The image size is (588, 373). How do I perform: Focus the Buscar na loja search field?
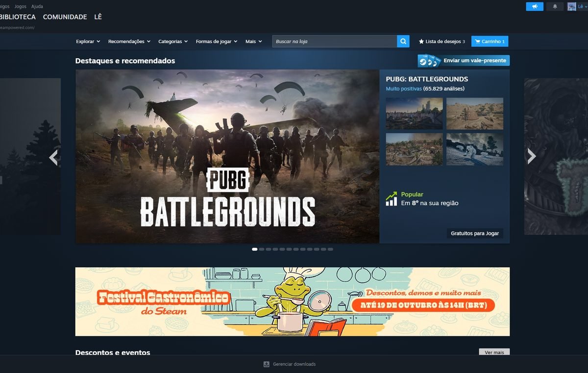(335, 42)
